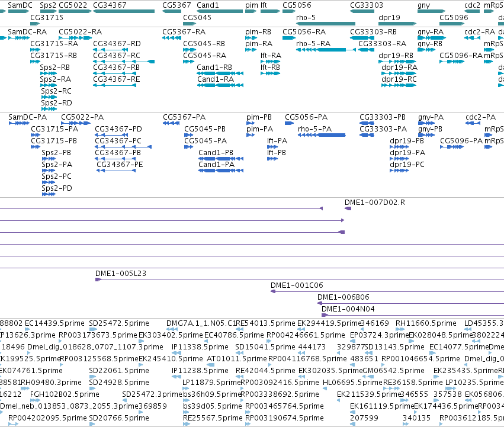Click the CG5045-RB label
This screenshot has height=427, width=504.
pos(204,44)
